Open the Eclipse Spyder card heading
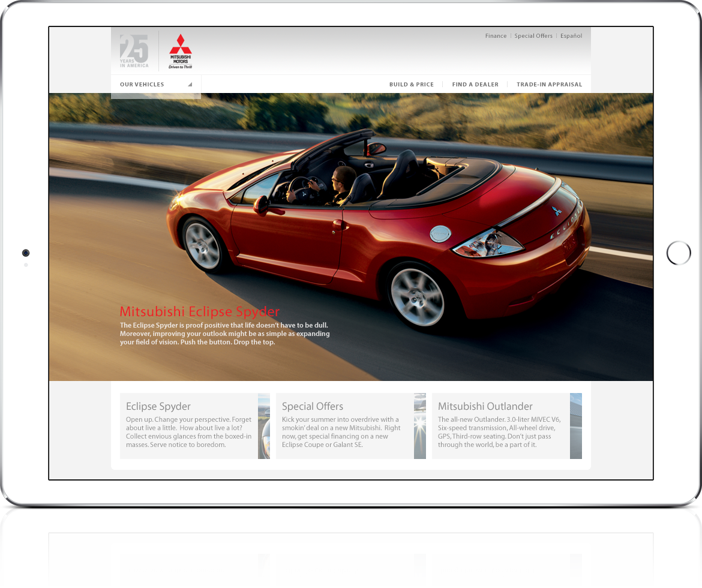702x588 pixels. click(x=158, y=406)
